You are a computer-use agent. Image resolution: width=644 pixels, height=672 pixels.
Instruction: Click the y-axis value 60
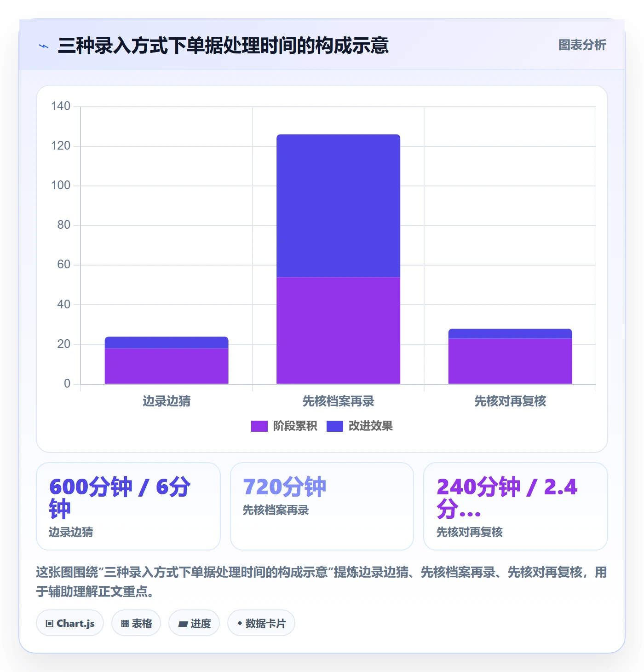click(x=64, y=265)
